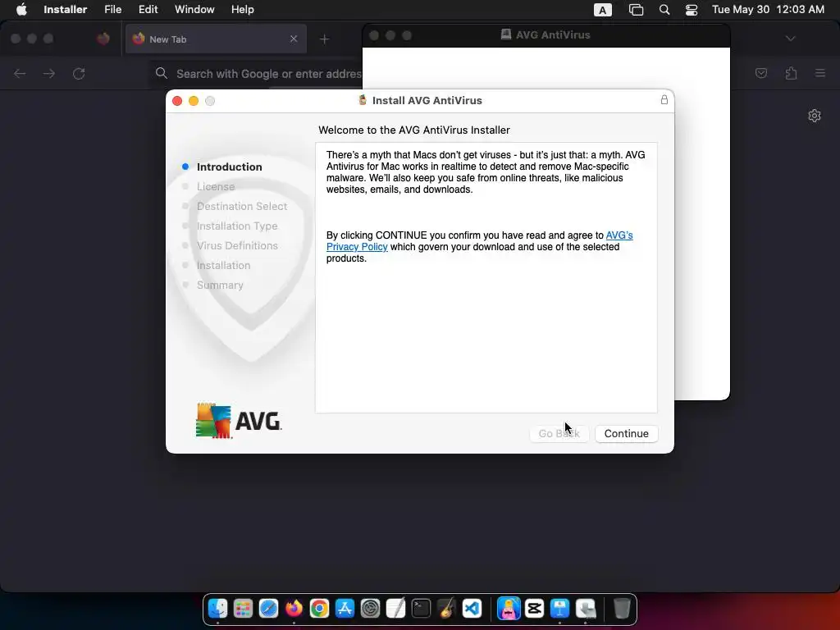The image size is (840, 630).
Task: Open the Installer menu in the menu bar
Action: [66, 10]
